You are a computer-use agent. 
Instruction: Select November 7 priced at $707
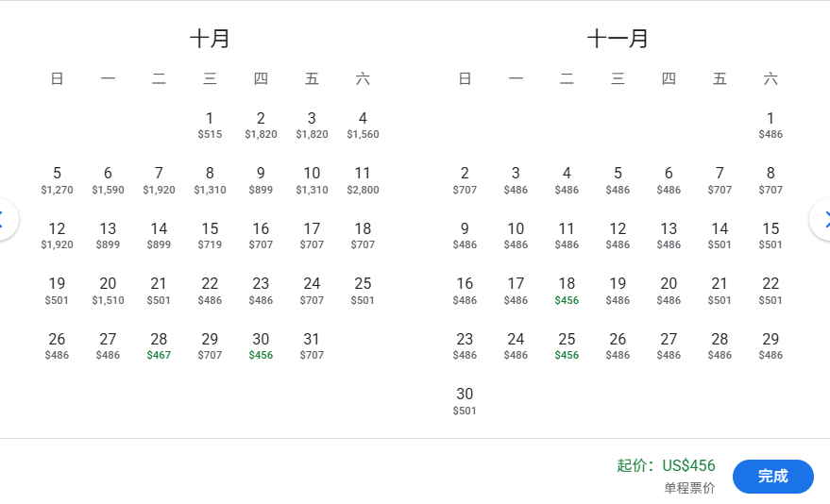(x=720, y=180)
